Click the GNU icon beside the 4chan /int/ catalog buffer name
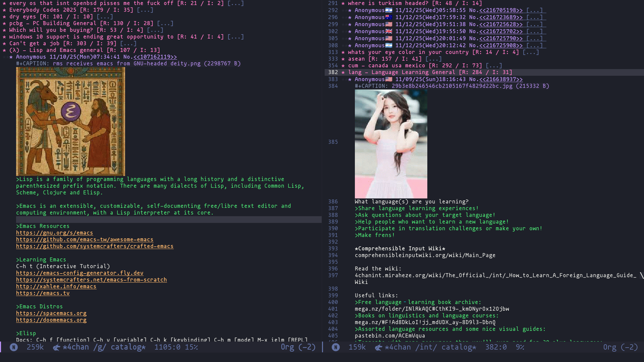The image size is (644, 362). pyautogui.click(x=379, y=347)
